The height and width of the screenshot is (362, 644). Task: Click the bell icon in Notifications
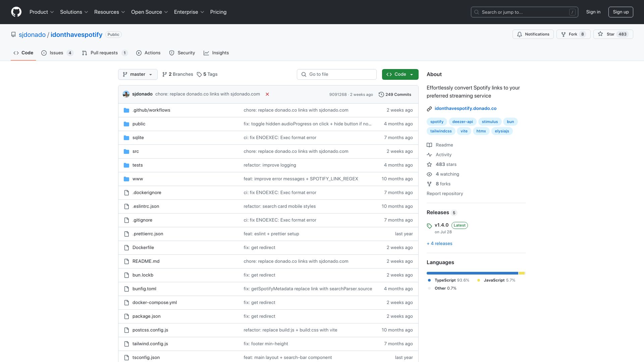(x=520, y=34)
